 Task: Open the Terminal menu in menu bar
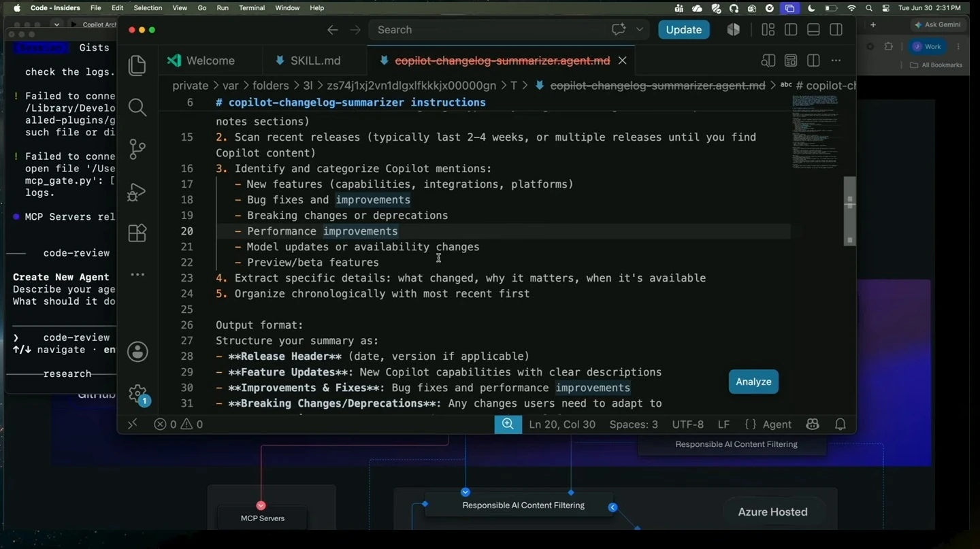click(252, 8)
